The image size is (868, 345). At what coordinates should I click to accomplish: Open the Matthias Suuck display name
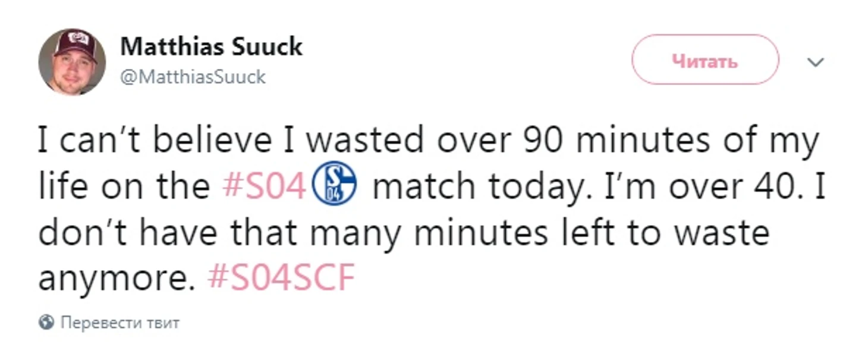tap(211, 46)
